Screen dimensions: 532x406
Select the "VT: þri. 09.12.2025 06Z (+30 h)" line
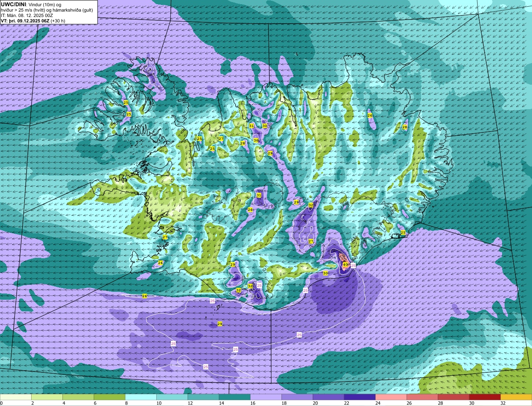pyautogui.click(x=33, y=21)
